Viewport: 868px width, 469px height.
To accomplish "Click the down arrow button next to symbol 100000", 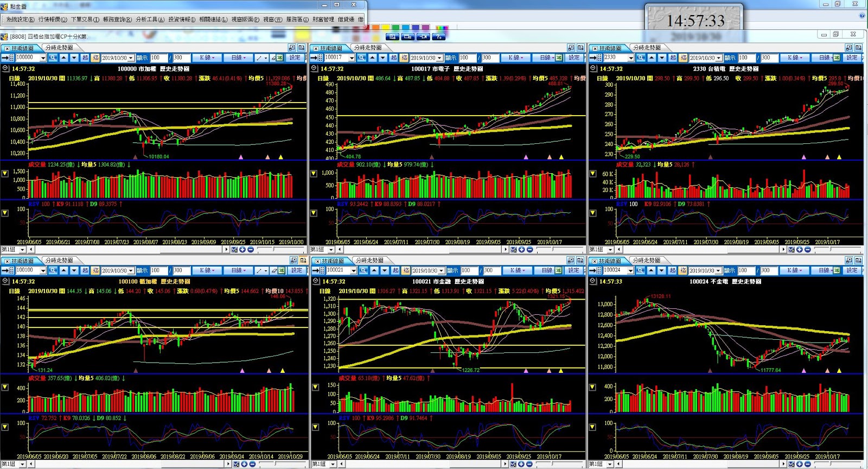I will [74, 58].
